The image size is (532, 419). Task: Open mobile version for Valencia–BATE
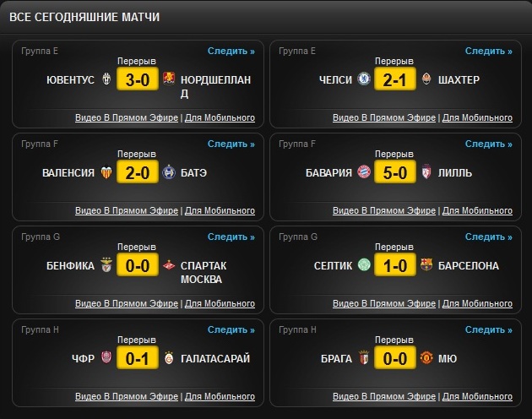click(x=220, y=210)
